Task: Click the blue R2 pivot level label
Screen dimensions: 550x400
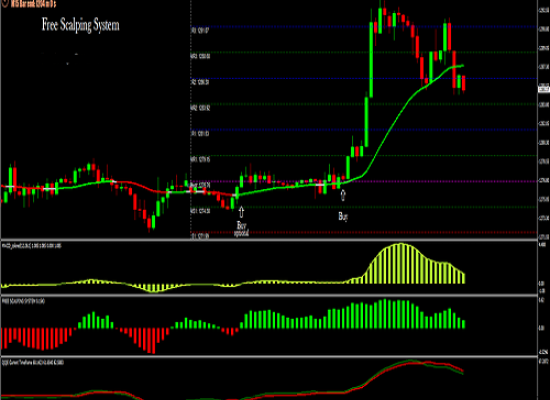Action: [x=200, y=82]
